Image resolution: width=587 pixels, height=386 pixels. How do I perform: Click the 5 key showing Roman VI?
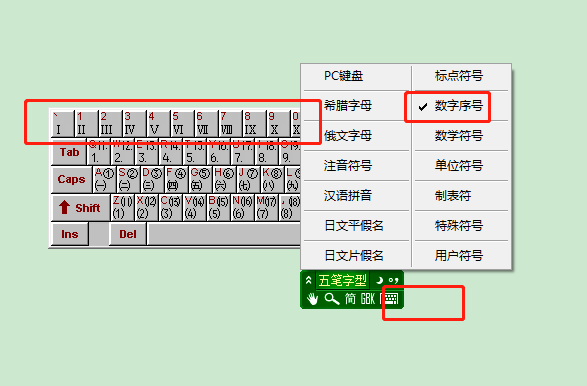[182, 124]
